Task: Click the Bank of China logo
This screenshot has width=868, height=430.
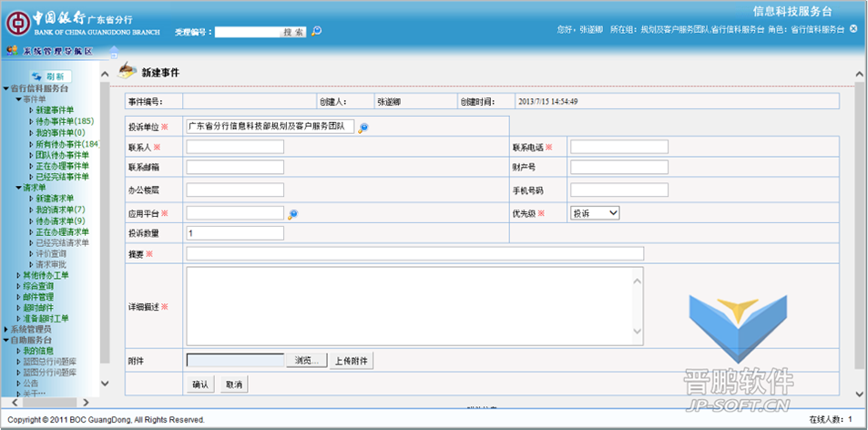Action: point(17,25)
